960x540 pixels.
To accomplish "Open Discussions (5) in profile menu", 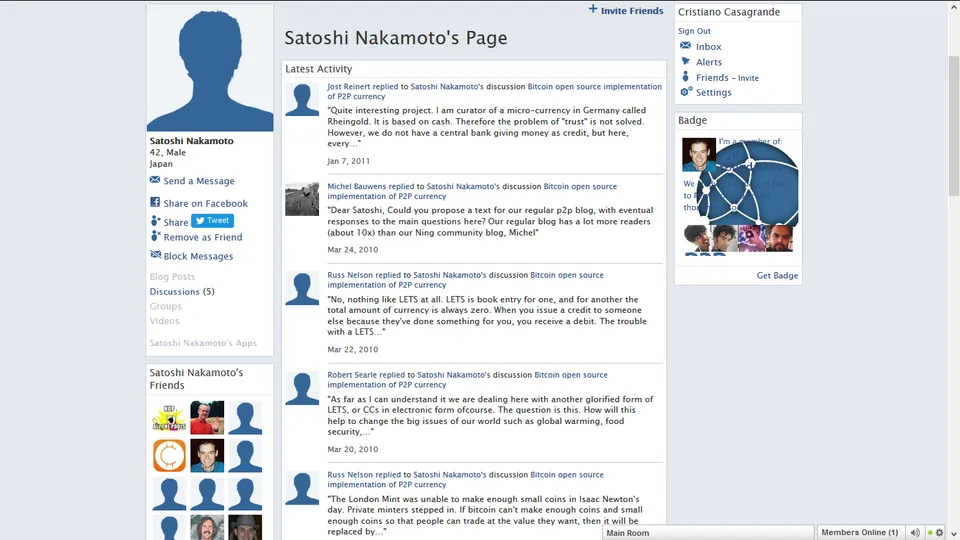I will (x=182, y=291).
